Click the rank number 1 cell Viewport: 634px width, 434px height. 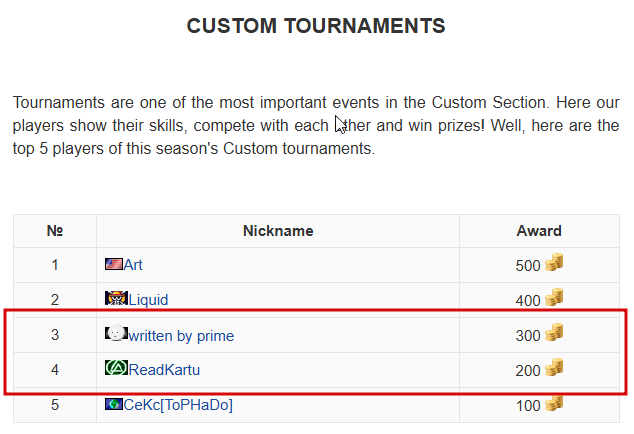[x=55, y=265]
